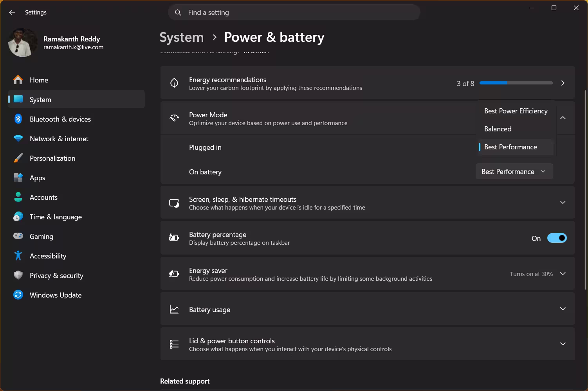
Task: Click the Turns on at 30% text
Action: pos(531,274)
